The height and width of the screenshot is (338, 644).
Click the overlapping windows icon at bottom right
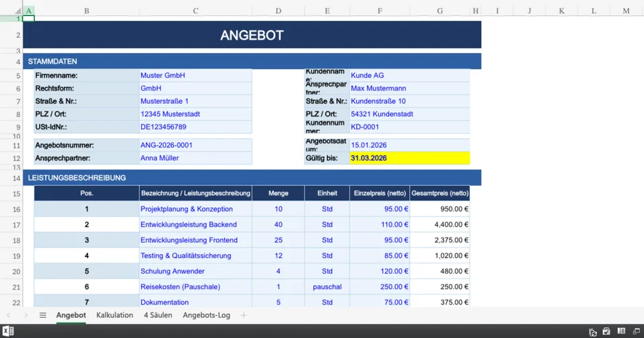[x=636, y=331]
